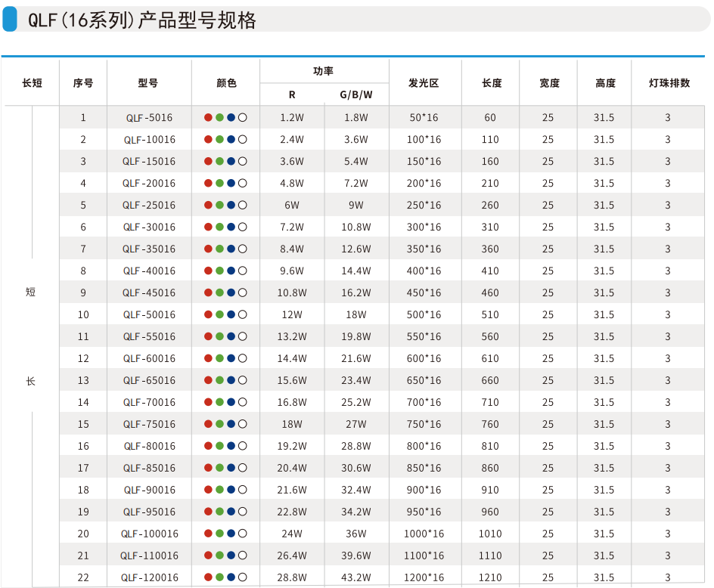The image size is (714, 588).
Task: Pick white color dot in QLF-35016 row
Action: tap(243, 249)
